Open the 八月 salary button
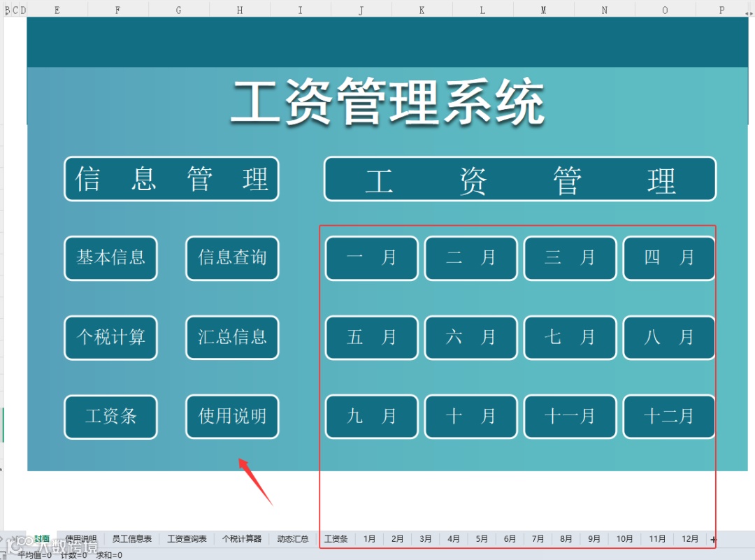 pos(669,338)
